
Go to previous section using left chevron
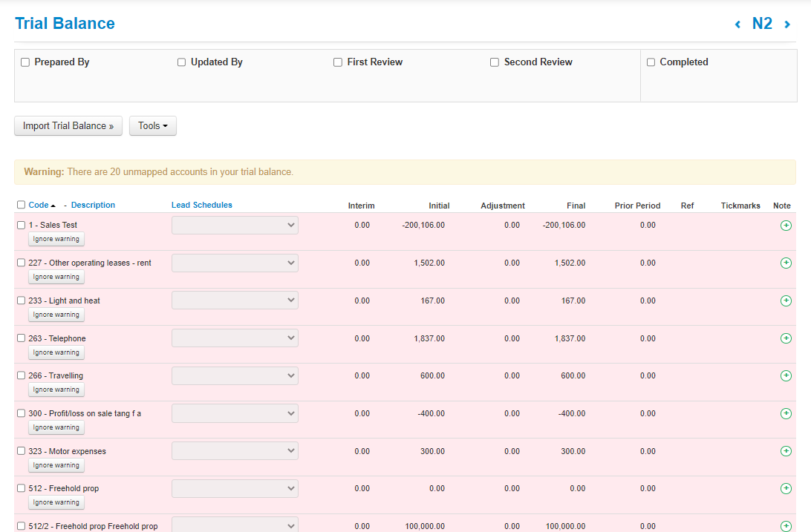(x=737, y=24)
